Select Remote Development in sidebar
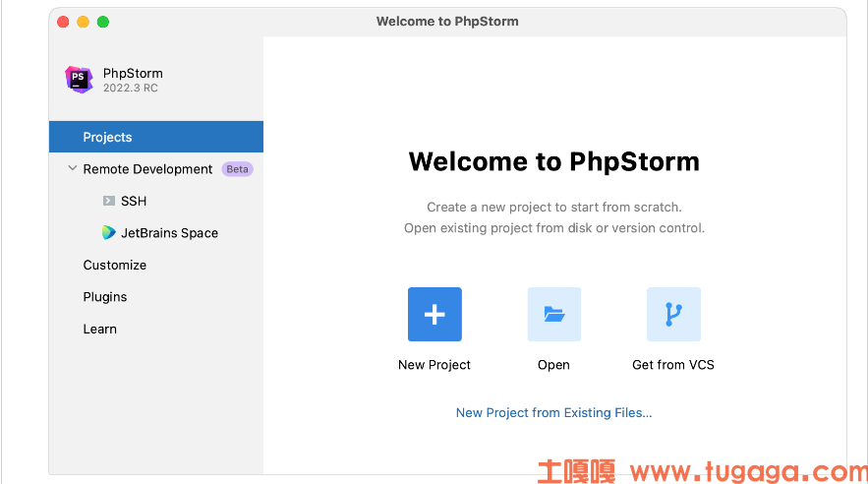The image size is (868, 484). click(x=147, y=169)
